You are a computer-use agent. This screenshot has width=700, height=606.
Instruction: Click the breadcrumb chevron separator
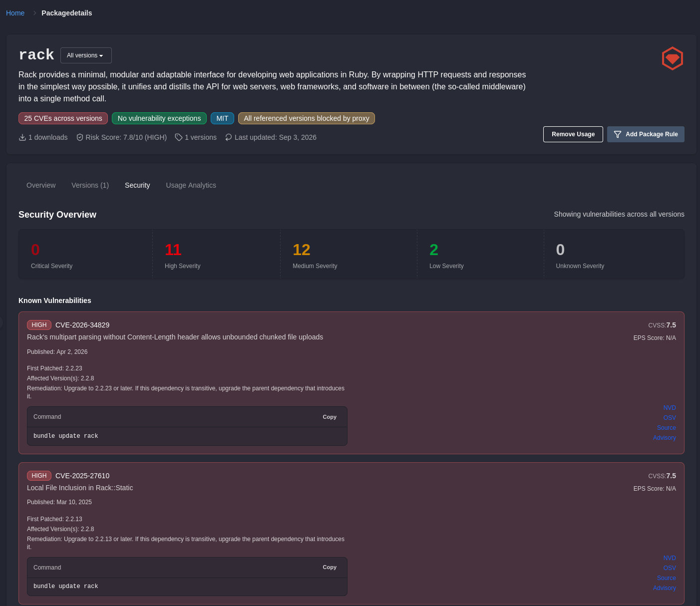coord(34,13)
